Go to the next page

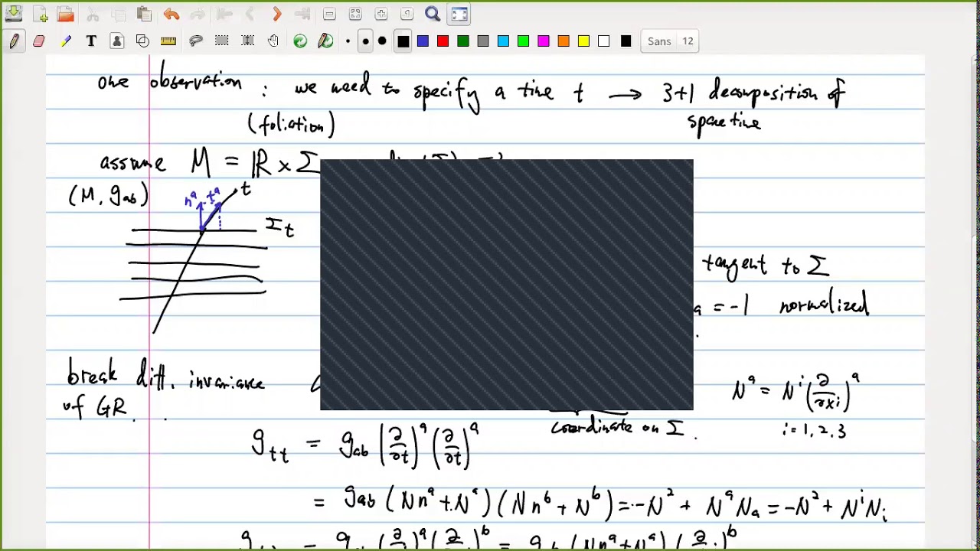point(276,14)
